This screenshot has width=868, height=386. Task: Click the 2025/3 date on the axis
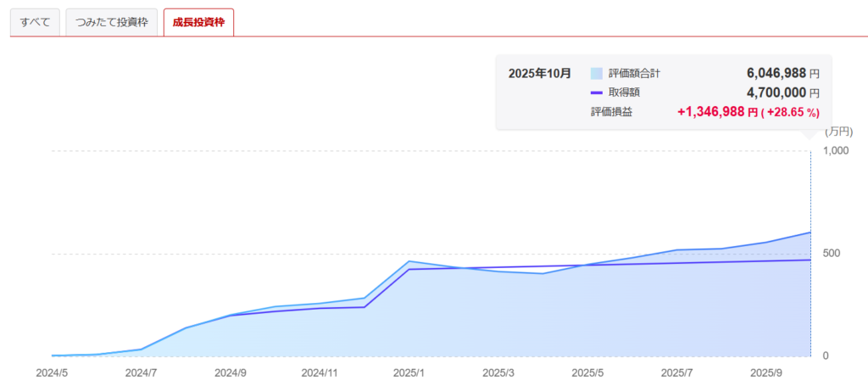(498, 372)
